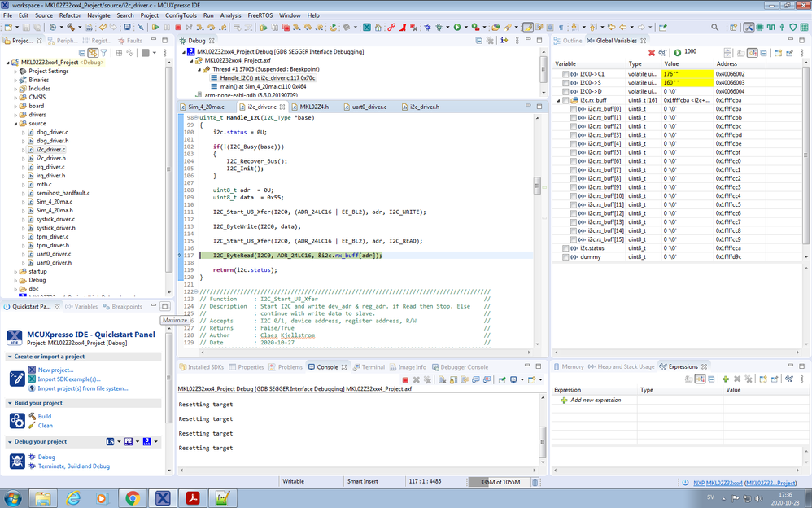The image size is (812, 508).
Task: Click Link with Editor in Project Explorer
Action: (x=94, y=53)
